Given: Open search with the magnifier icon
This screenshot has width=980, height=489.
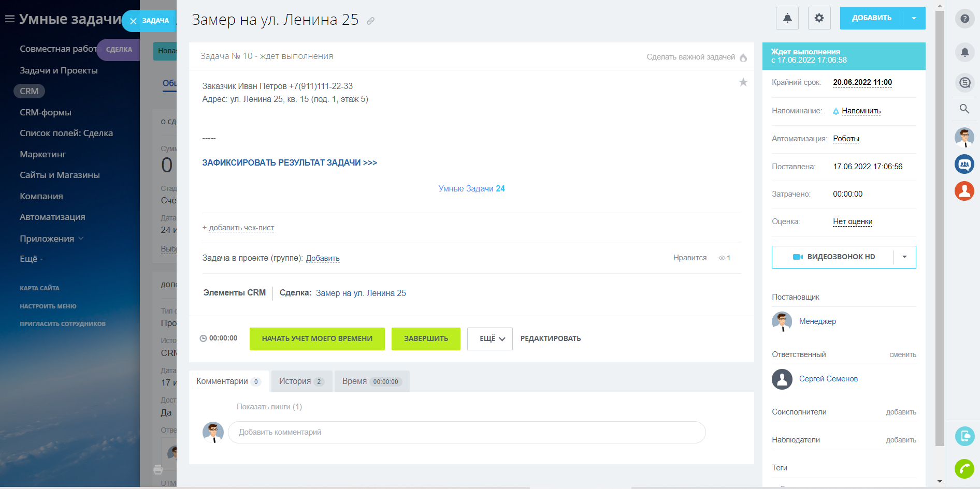Looking at the screenshot, I should pyautogui.click(x=964, y=109).
